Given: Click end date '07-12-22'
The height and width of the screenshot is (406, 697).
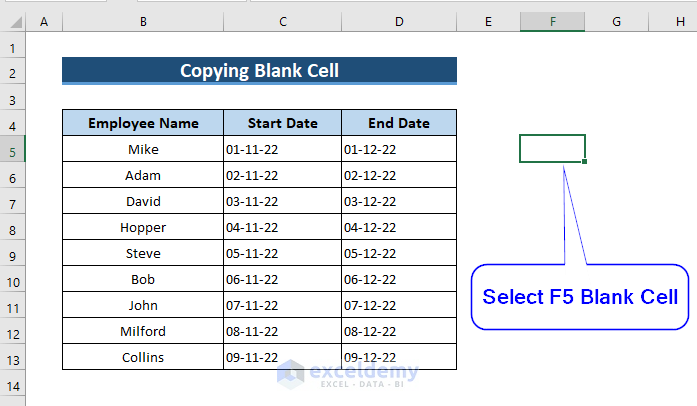Looking at the screenshot, I should point(399,305).
